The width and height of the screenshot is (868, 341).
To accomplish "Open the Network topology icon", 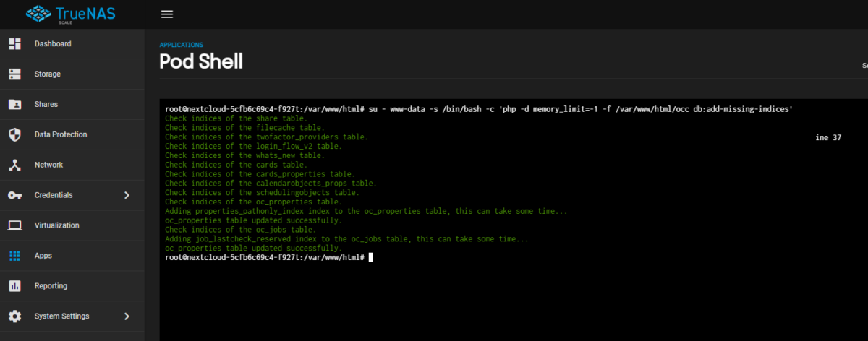I will click(14, 165).
